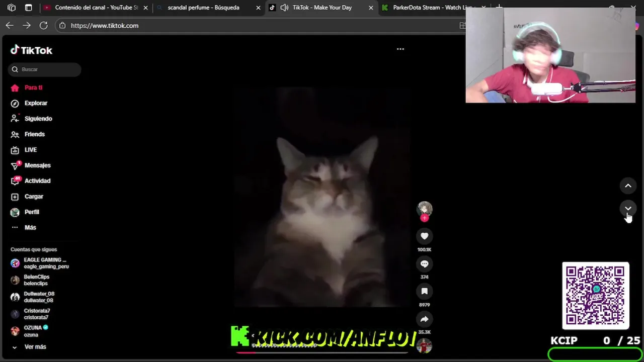This screenshot has height=362, width=644.
Task: Mute the TikTok tab audio icon
Action: click(284, 8)
